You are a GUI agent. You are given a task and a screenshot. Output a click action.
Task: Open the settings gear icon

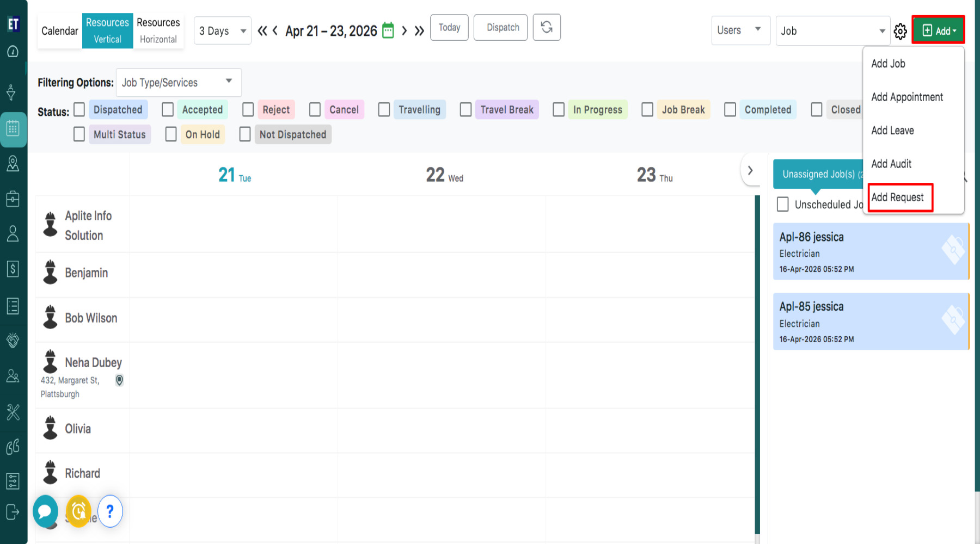coord(901,32)
